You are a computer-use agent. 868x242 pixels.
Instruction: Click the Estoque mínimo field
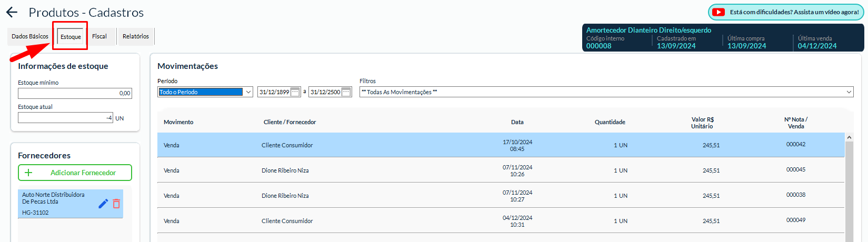pyautogui.click(x=75, y=93)
